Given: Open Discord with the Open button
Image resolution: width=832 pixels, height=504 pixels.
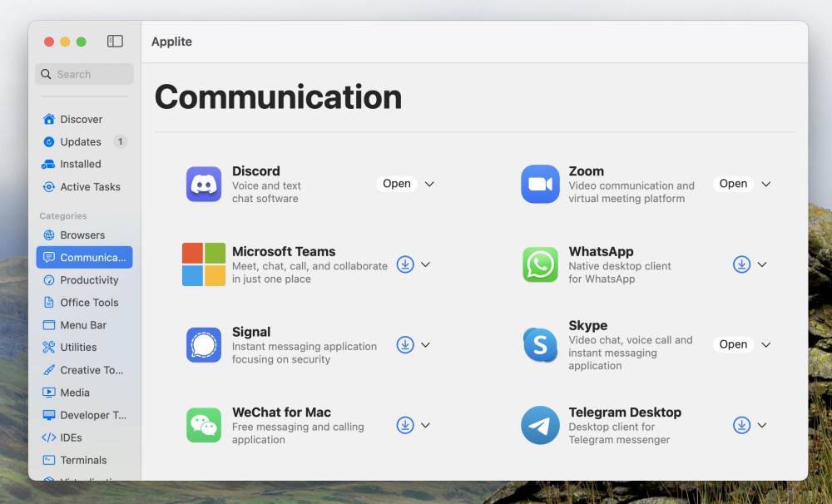Looking at the screenshot, I should (397, 184).
